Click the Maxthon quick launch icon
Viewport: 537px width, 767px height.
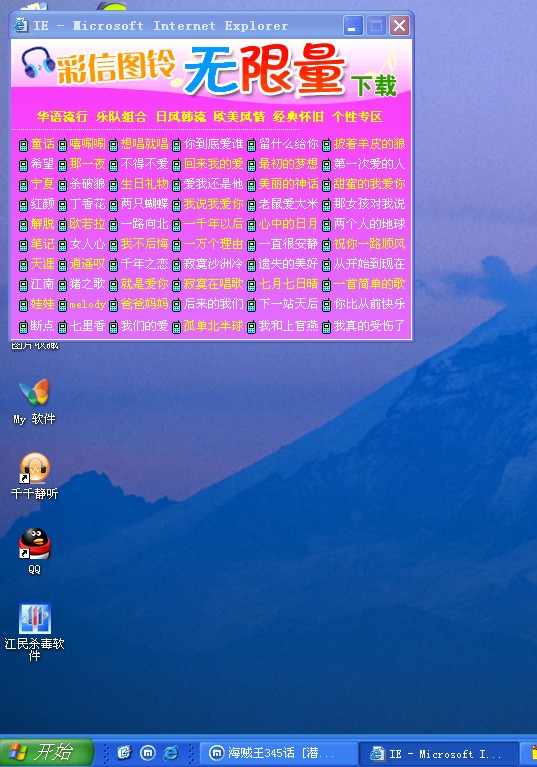click(148, 752)
